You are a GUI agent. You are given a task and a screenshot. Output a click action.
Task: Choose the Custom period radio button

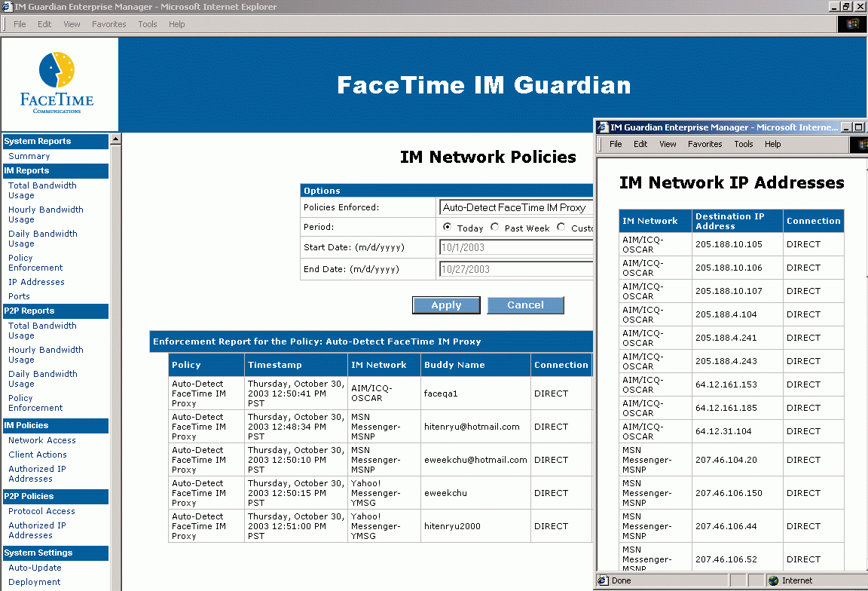[561, 227]
